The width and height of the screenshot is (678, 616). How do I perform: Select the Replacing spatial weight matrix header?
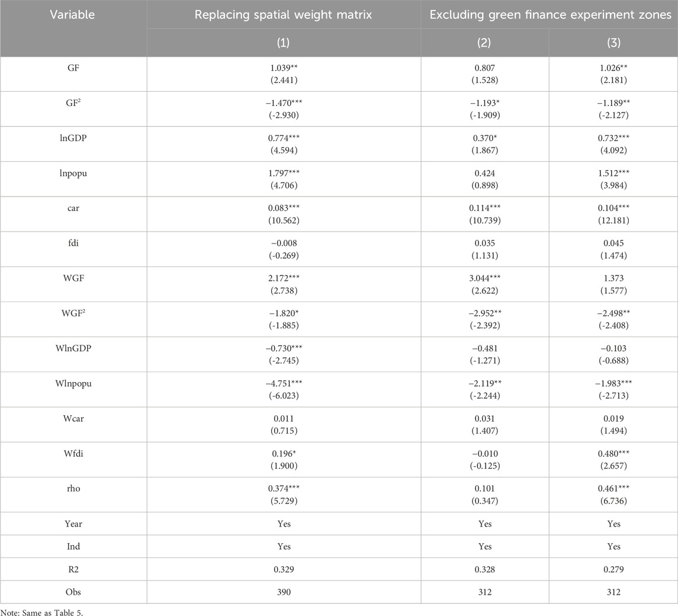coord(284,15)
